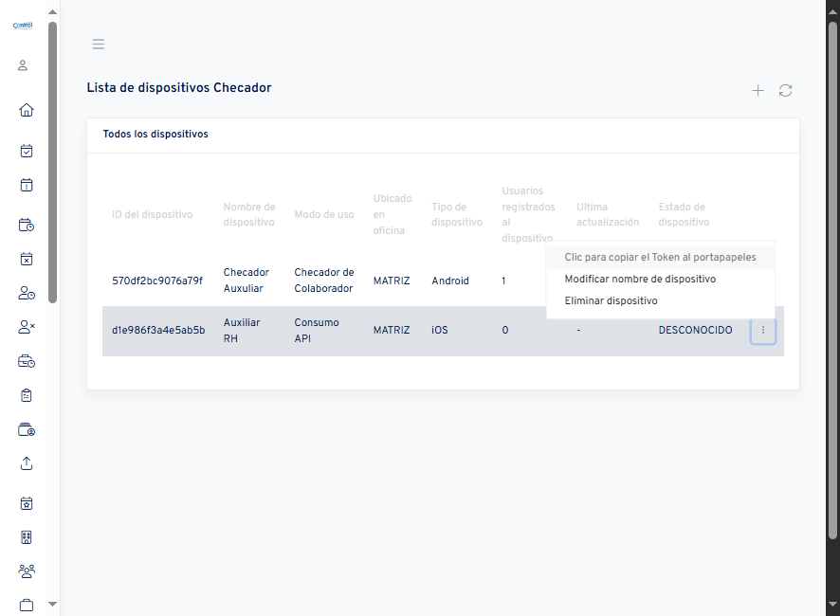
Task: Click Tipo de dispositivo column header
Action: [x=457, y=214]
